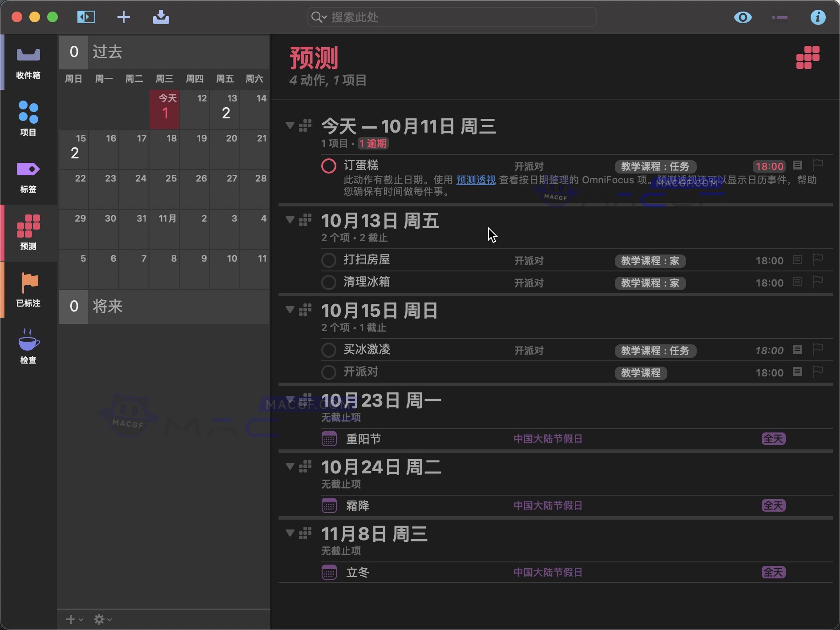Mark the 订蛋糕 task complete

[328, 166]
